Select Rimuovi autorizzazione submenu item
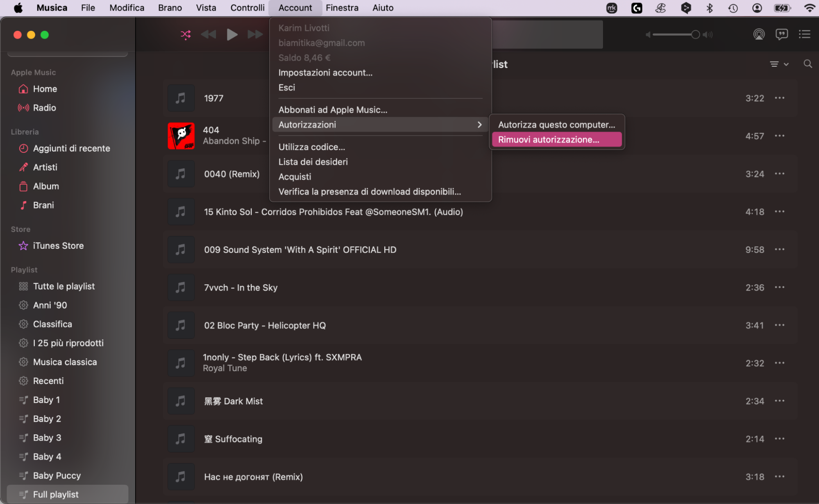The image size is (819, 504). click(x=557, y=139)
